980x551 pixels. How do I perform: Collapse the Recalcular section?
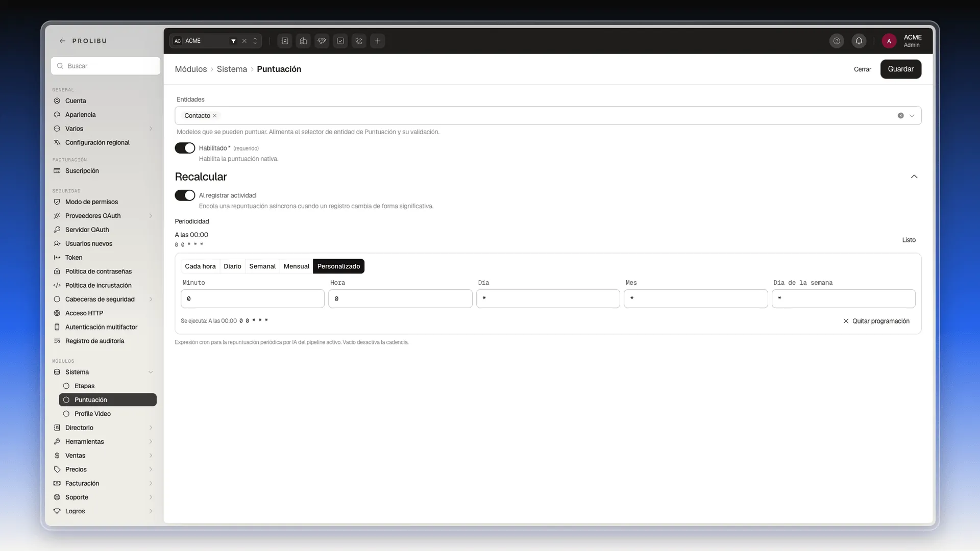[x=914, y=177]
